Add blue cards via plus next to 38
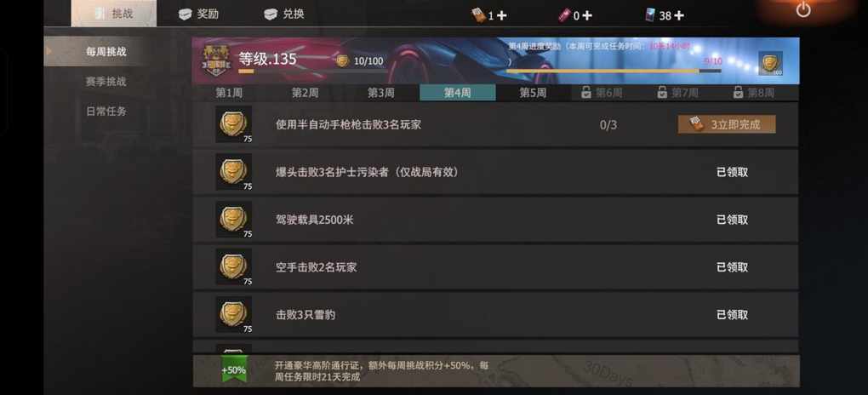This screenshot has width=868, height=395. [678, 15]
